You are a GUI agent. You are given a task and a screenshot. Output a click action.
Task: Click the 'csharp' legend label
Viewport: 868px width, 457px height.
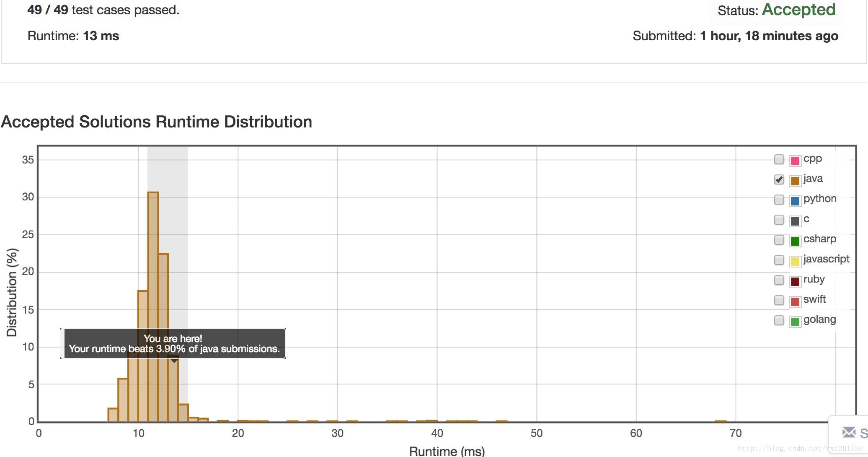(x=819, y=239)
